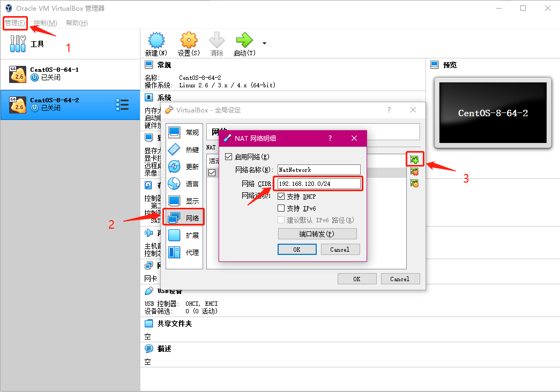This screenshot has height=392, width=560.
Task: Click the 预览 panel icon
Action: pos(434,65)
